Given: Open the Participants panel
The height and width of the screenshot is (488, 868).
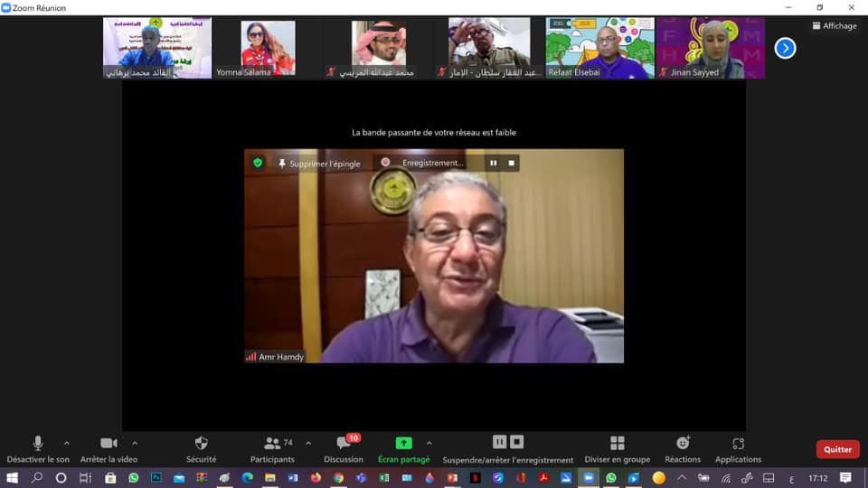Looking at the screenshot, I should tap(272, 444).
